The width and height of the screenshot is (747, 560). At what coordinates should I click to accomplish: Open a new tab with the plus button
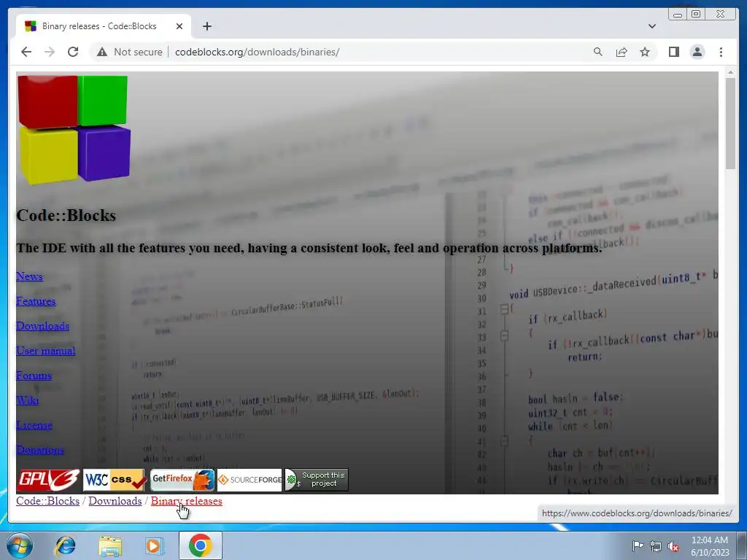(x=206, y=26)
